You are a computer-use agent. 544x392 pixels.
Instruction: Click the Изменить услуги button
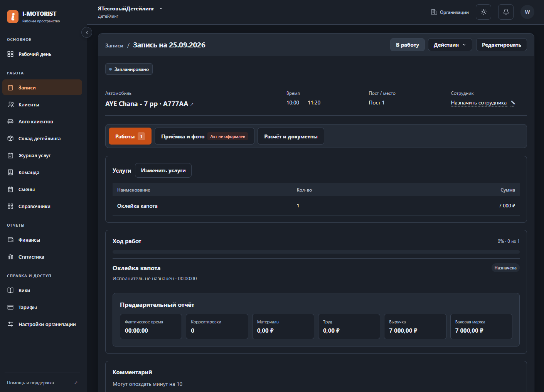point(163,170)
